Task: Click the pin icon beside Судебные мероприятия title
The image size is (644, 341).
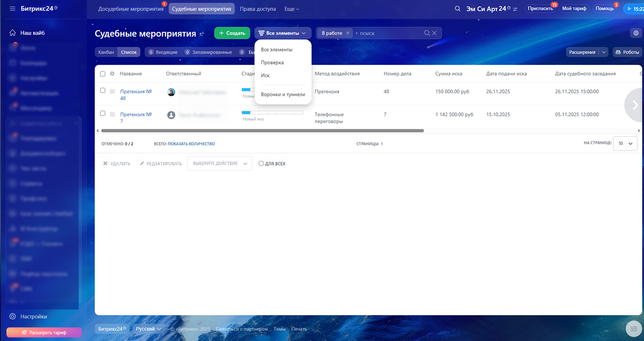Action: coord(202,34)
